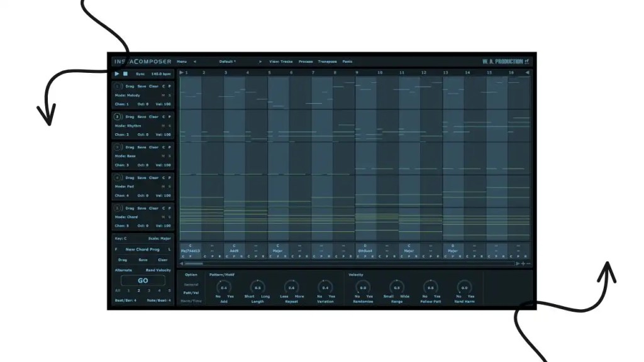Zoom in with the plus icon
The image size is (644, 362).
pyautogui.click(x=523, y=263)
